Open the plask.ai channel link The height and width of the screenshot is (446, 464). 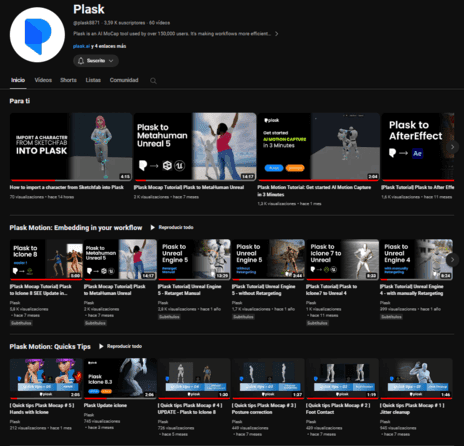point(81,46)
